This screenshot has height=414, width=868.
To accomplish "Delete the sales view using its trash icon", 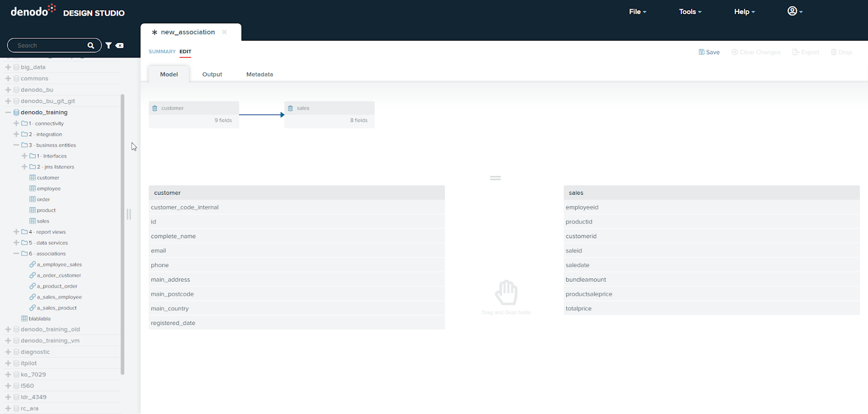I will [291, 109].
